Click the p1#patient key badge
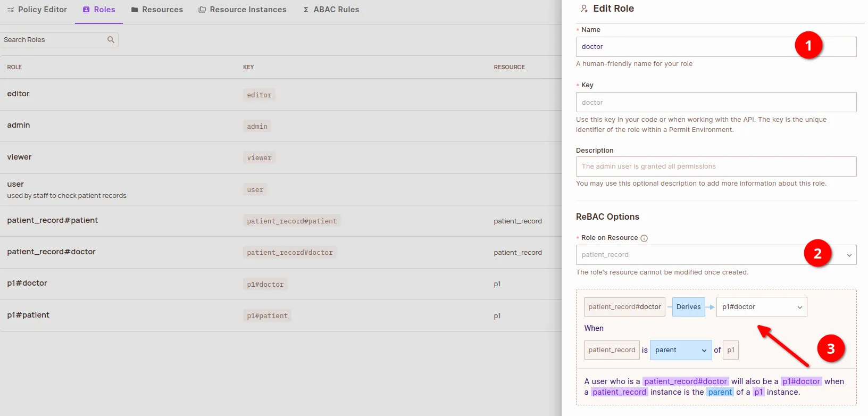 [x=267, y=316]
